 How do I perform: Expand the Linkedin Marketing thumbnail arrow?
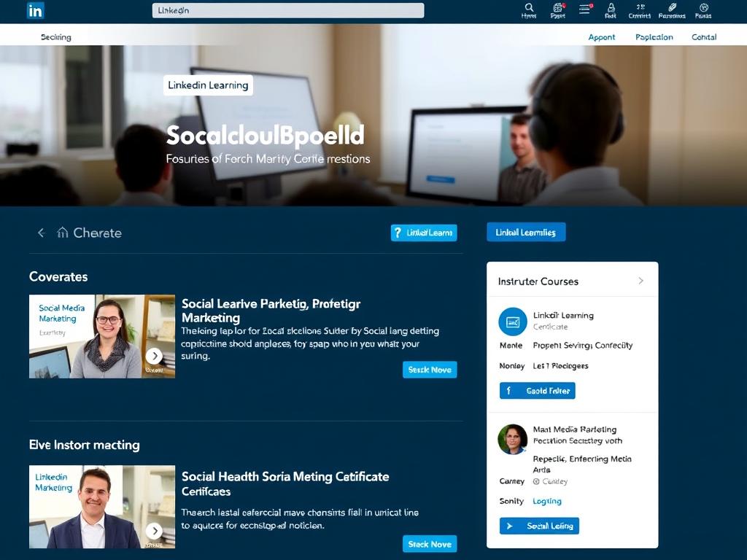154,531
